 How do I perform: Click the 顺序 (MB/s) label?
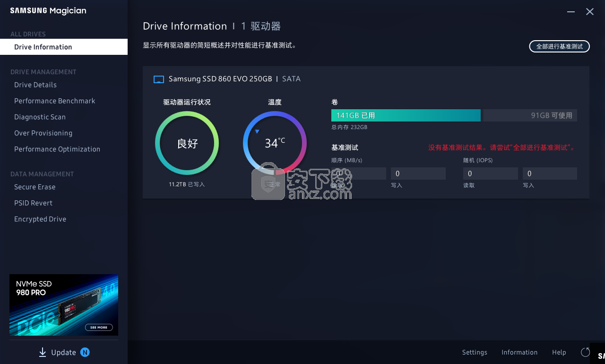pyautogui.click(x=347, y=160)
